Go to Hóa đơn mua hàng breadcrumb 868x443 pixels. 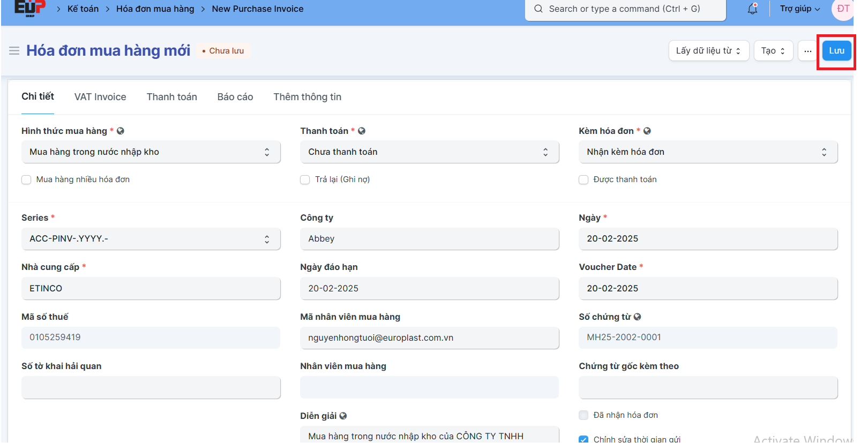155,9
